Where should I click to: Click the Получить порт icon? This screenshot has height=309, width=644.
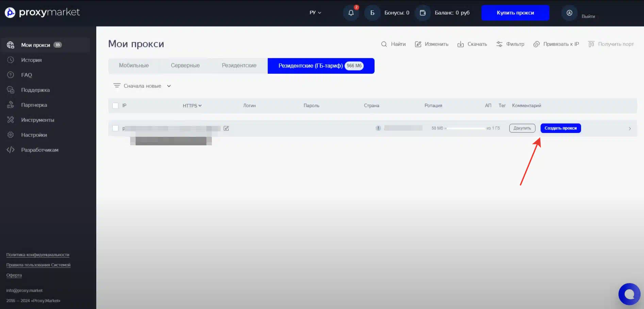click(591, 44)
